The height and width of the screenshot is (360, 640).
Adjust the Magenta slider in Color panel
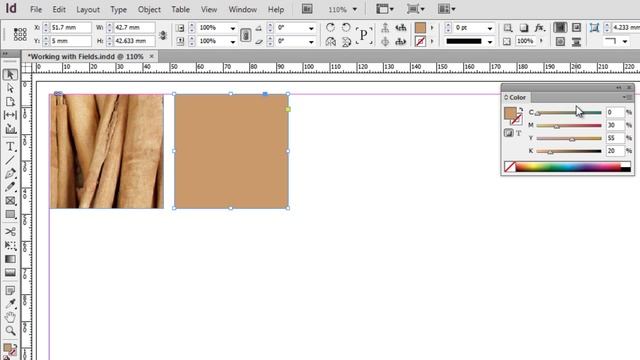569,126
